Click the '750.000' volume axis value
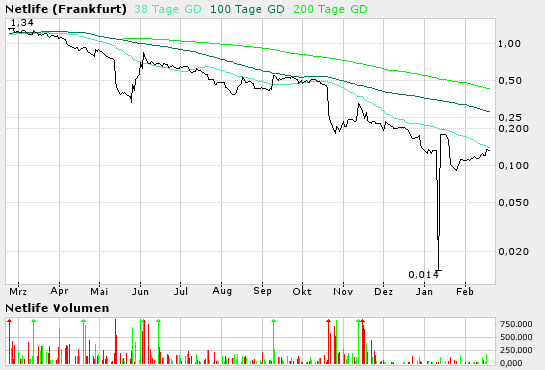This screenshot has width=545, height=370. coord(516,324)
